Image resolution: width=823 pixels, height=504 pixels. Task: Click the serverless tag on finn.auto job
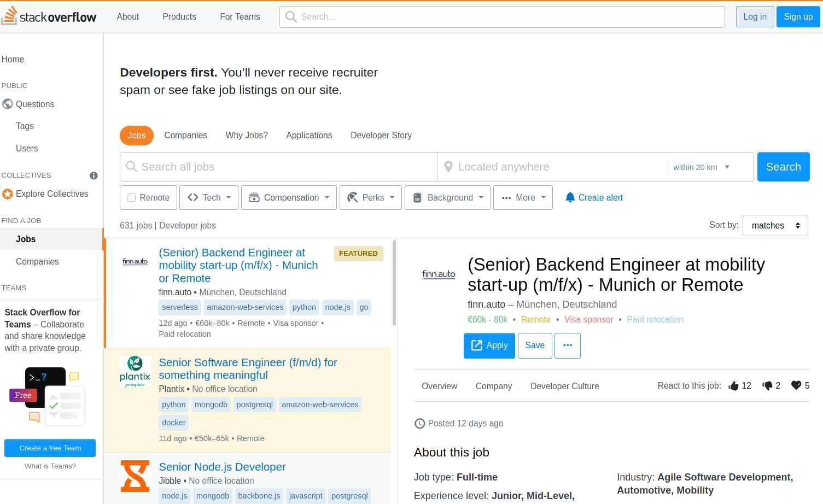[x=180, y=308]
